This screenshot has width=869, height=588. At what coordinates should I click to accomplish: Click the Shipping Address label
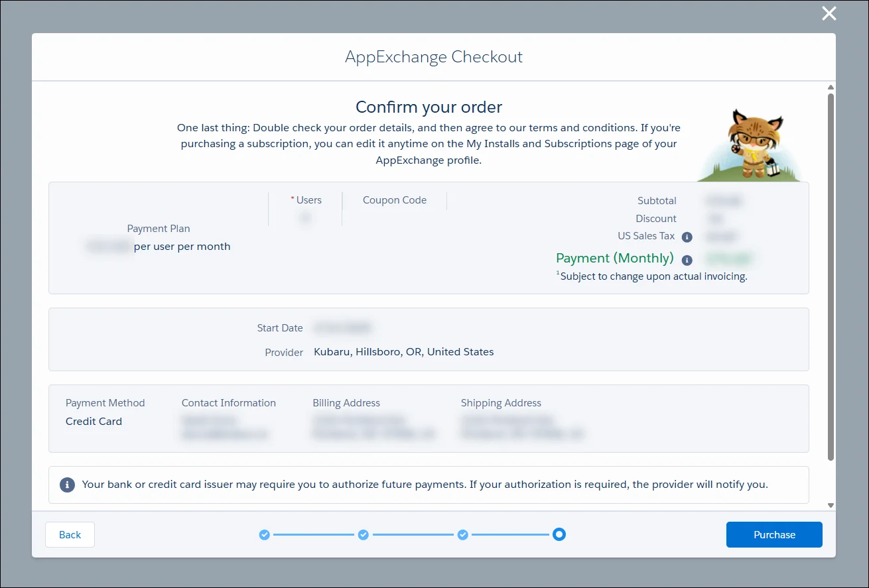coord(501,403)
